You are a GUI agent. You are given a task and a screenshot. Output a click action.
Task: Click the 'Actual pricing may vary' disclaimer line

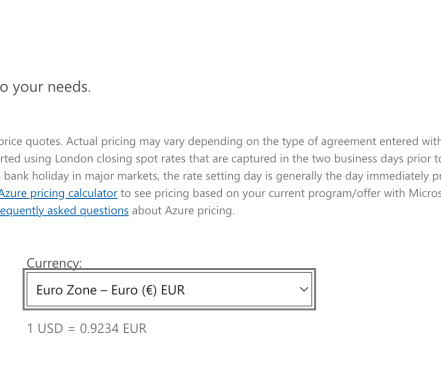coord(220,141)
